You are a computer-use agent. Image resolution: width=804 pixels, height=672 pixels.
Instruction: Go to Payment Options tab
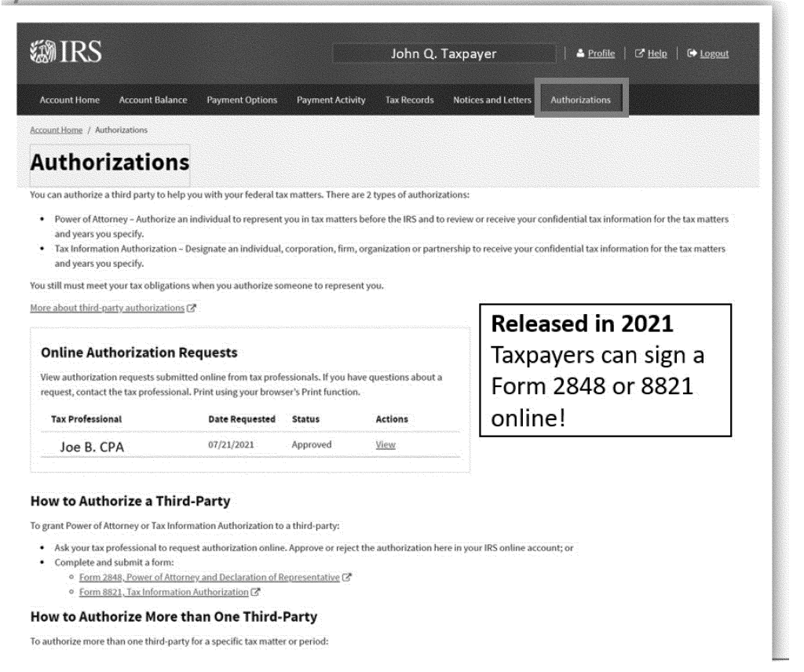pos(242,100)
